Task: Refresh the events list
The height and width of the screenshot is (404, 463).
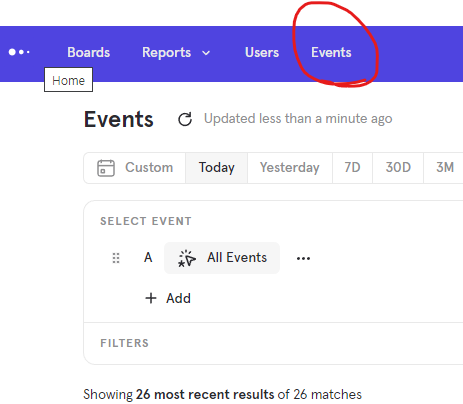Action: coord(185,119)
